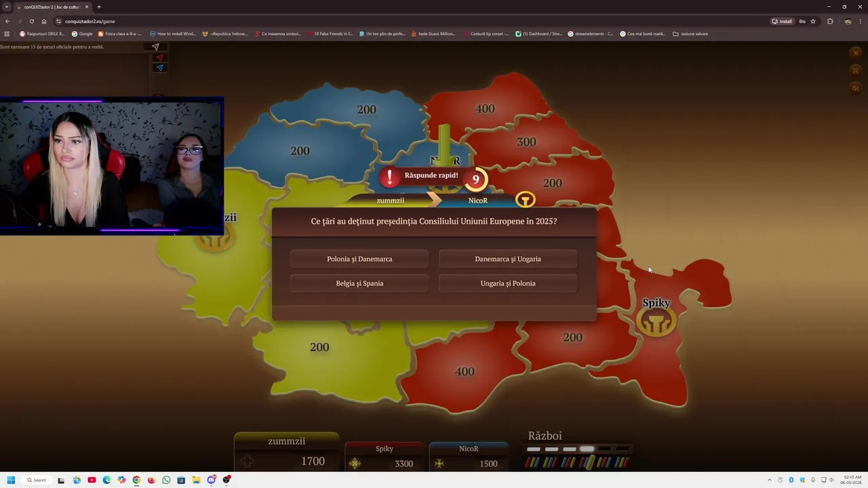Open File Explorer from the taskbar
868x488 pixels.
point(196,480)
